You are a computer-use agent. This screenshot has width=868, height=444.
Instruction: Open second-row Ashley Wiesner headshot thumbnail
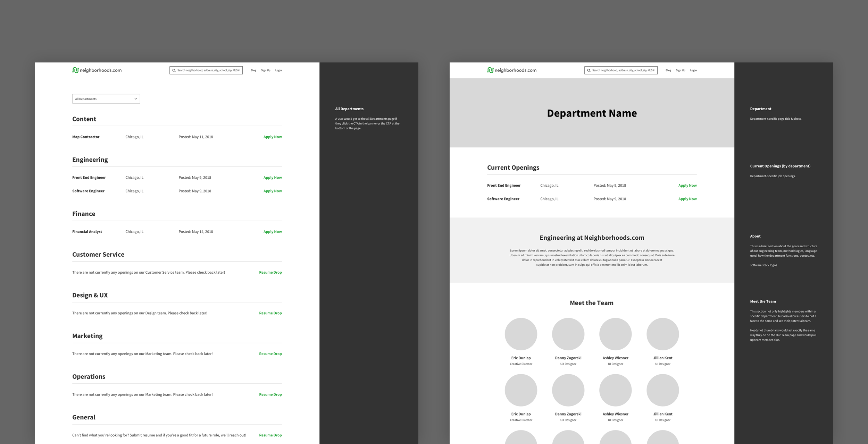point(615,390)
